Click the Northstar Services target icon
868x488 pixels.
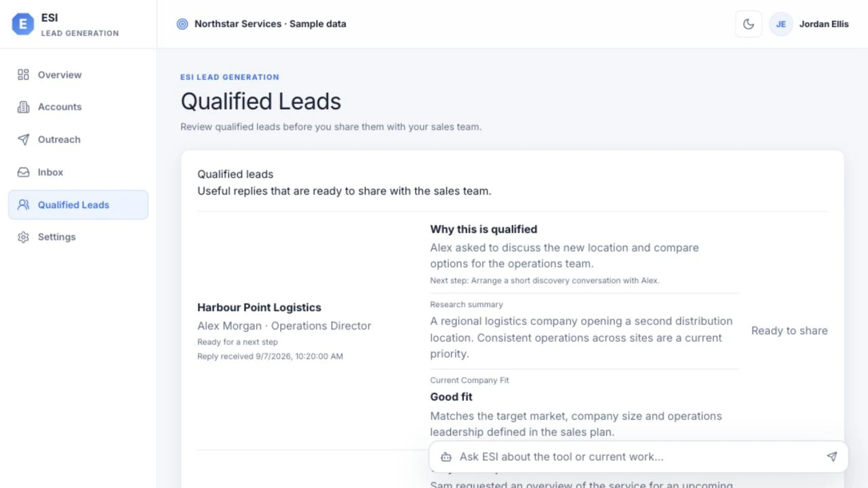point(182,24)
